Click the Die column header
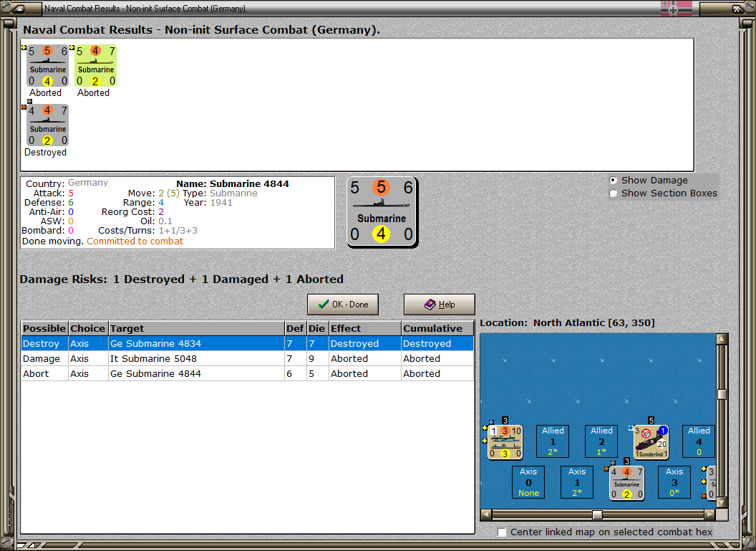756x551 pixels. coord(317,329)
